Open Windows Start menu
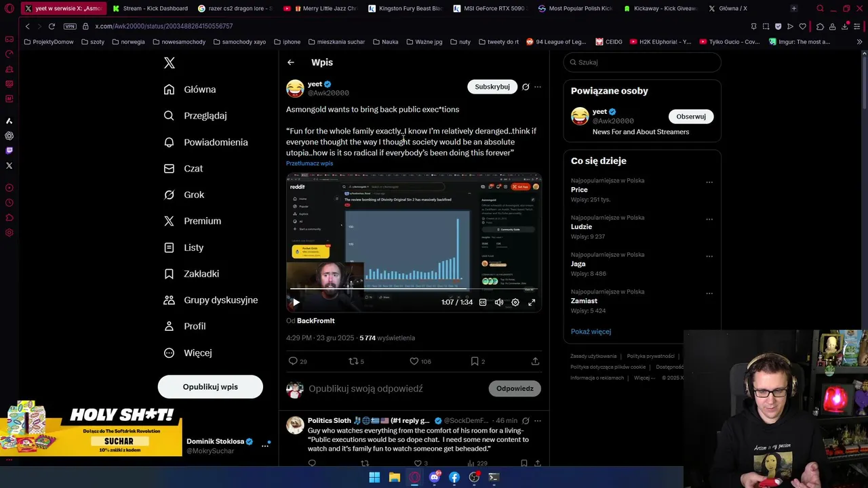 coord(374,477)
